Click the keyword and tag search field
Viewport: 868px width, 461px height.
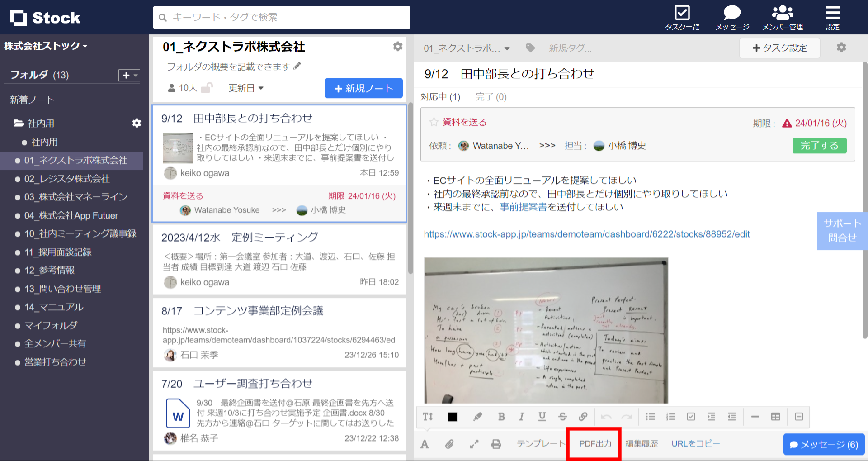pyautogui.click(x=281, y=17)
